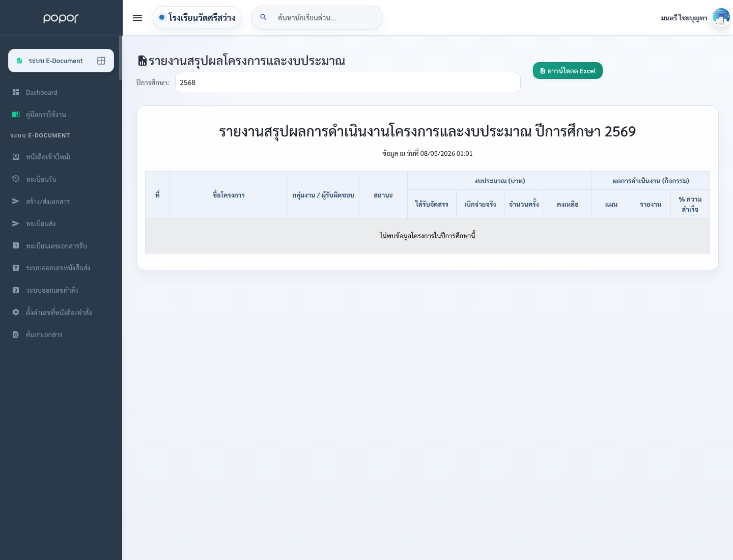Click the green book icon for คู่มือการใช้งาน
Screen dimensions: 733x560
(x=16, y=115)
